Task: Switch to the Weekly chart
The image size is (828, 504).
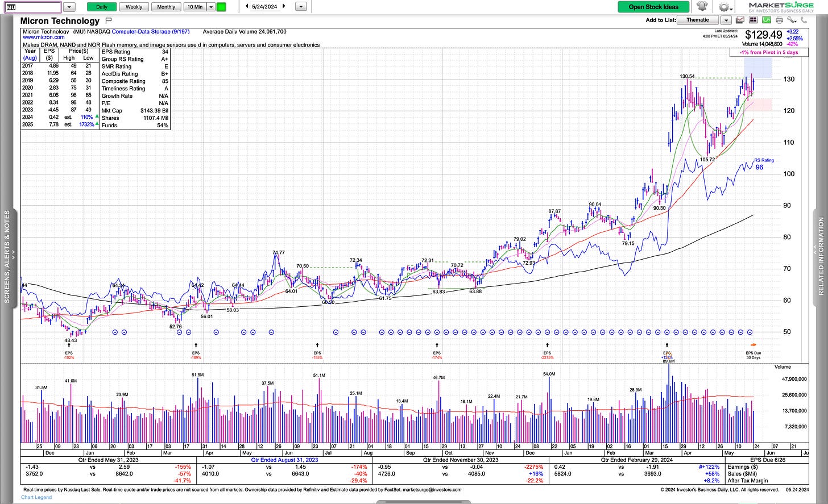Action: 134,7
